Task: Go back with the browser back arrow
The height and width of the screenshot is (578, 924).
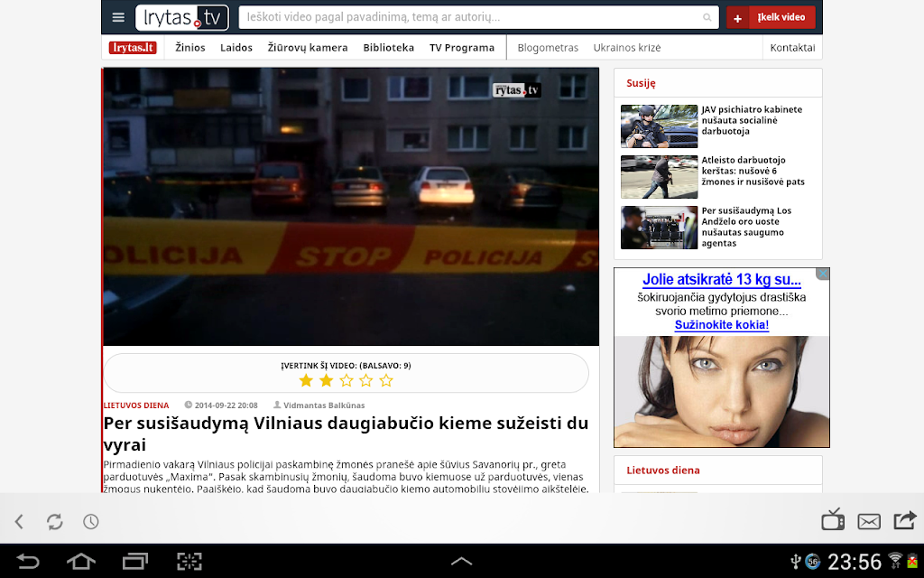Action: click(x=20, y=521)
